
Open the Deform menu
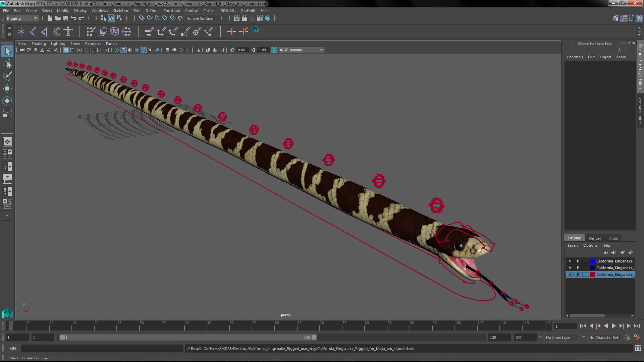pos(152,11)
